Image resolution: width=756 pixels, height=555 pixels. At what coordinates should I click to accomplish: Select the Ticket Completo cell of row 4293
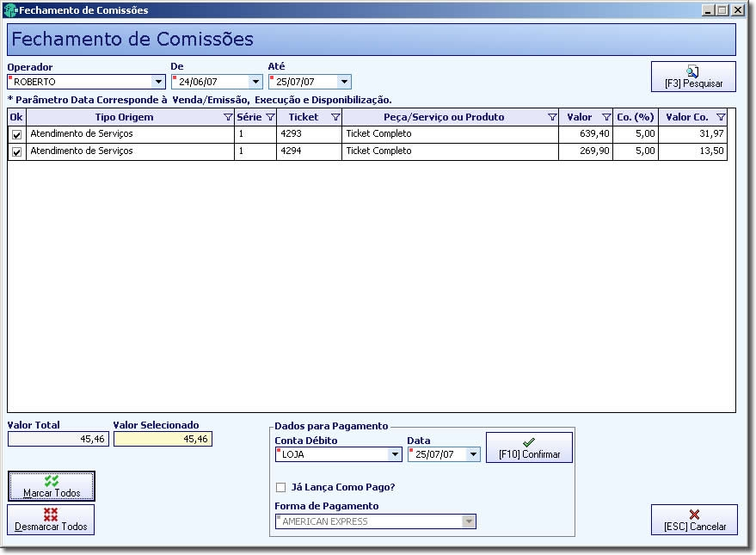(x=450, y=134)
